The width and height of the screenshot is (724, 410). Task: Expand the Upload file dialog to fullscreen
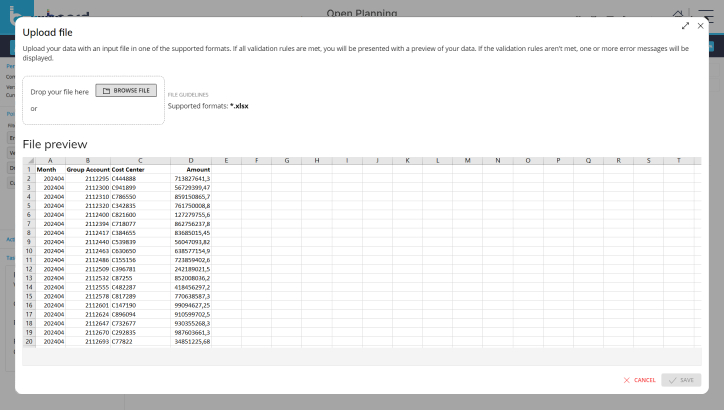685,27
